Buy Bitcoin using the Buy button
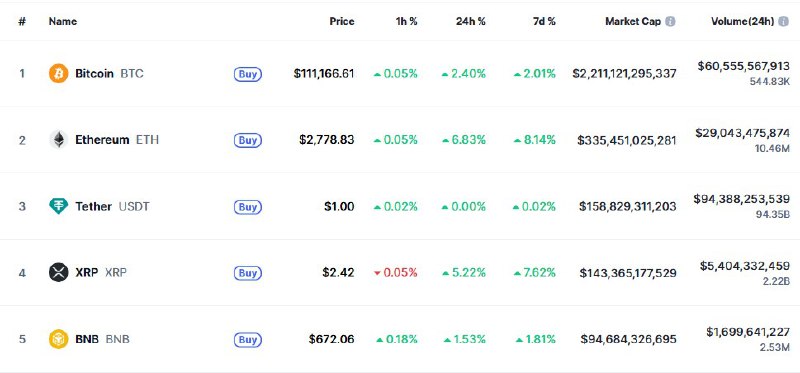This screenshot has height=373, width=800. click(x=248, y=74)
